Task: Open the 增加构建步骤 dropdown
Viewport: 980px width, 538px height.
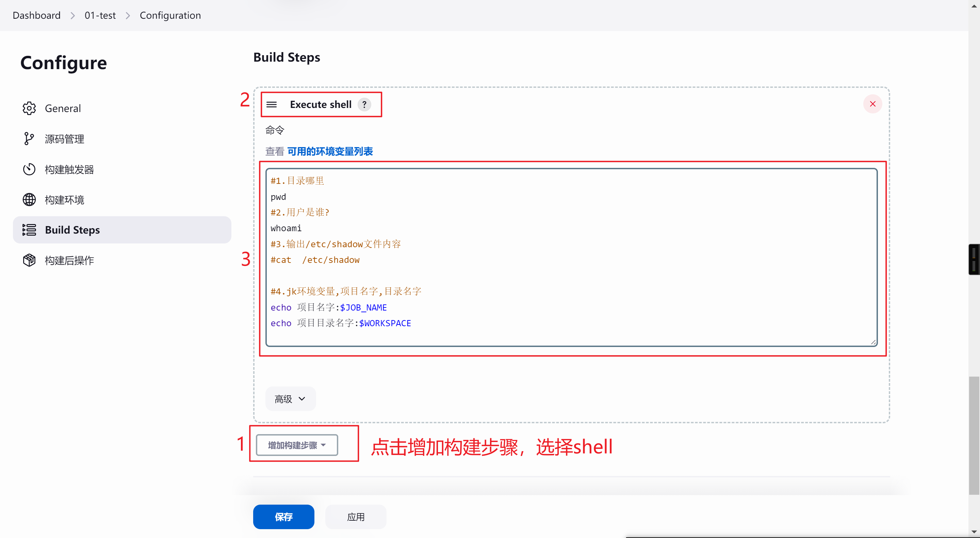Action: (x=297, y=445)
